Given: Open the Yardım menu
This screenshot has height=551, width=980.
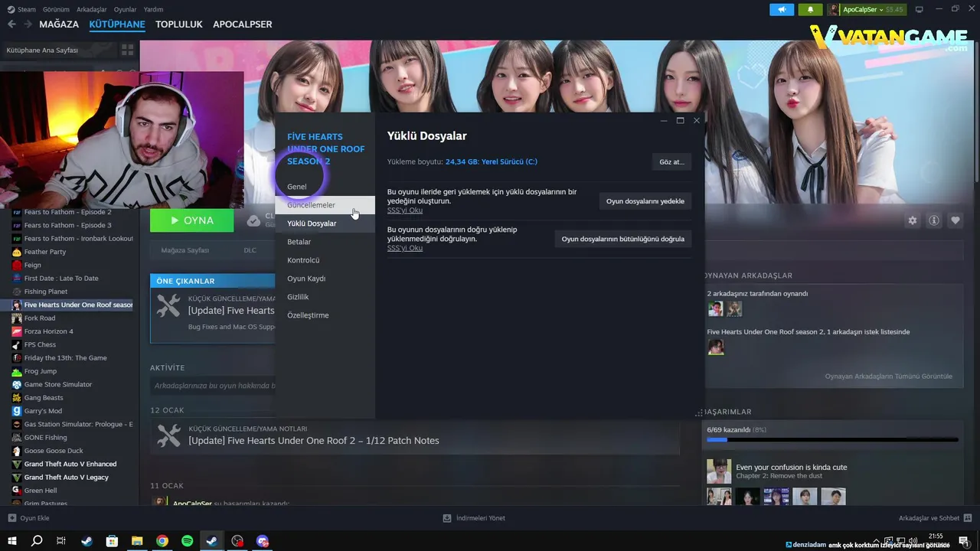Looking at the screenshot, I should pos(153,9).
